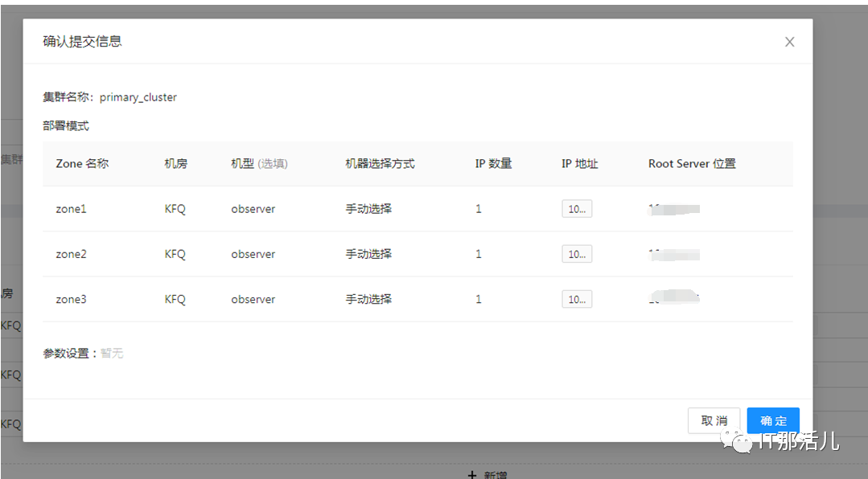Click observer in the zone3 row
This screenshot has width=868, height=479.
(x=253, y=299)
